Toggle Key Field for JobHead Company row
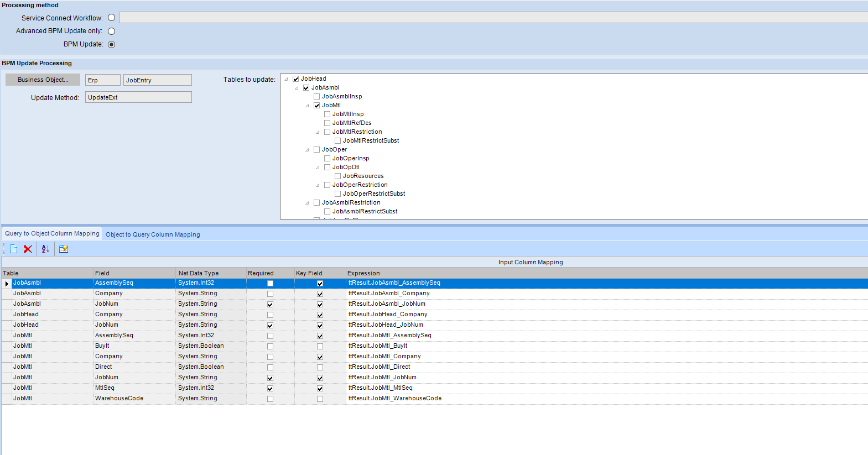Image resolution: width=868 pixels, height=455 pixels. [320, 315]
